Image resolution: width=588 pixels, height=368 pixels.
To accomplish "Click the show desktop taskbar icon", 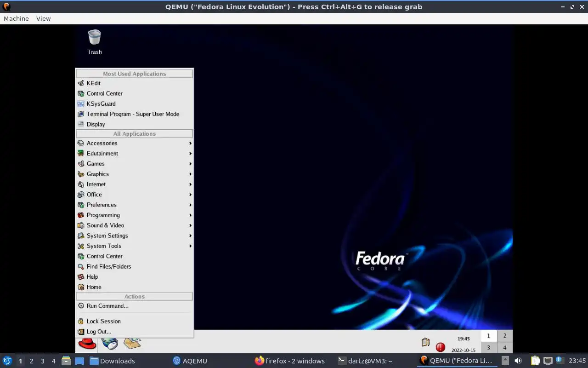I will click(79, 361).
